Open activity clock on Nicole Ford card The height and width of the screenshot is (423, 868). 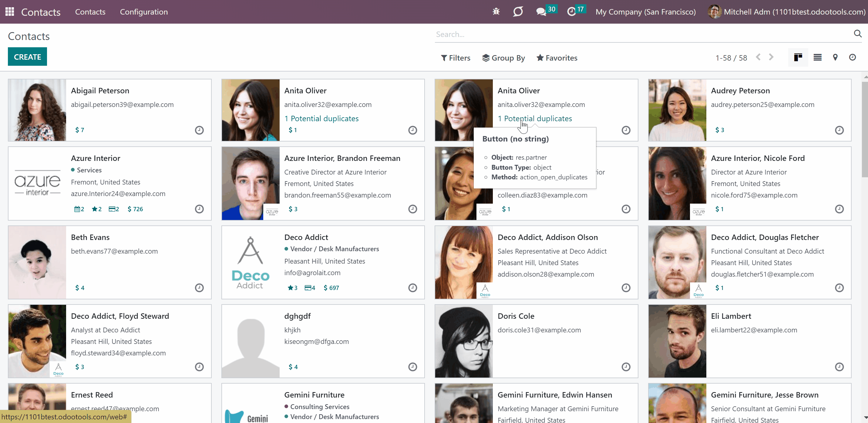pos(839,209)
